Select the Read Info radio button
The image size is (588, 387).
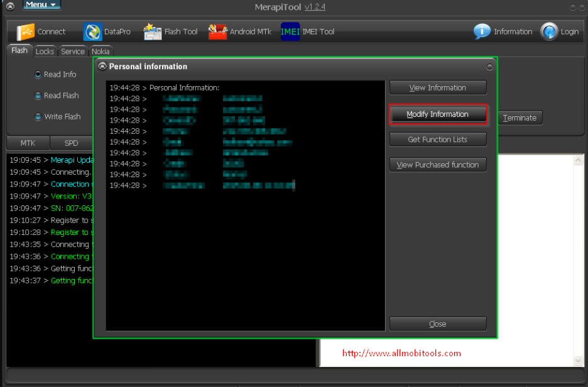(38, 75)
